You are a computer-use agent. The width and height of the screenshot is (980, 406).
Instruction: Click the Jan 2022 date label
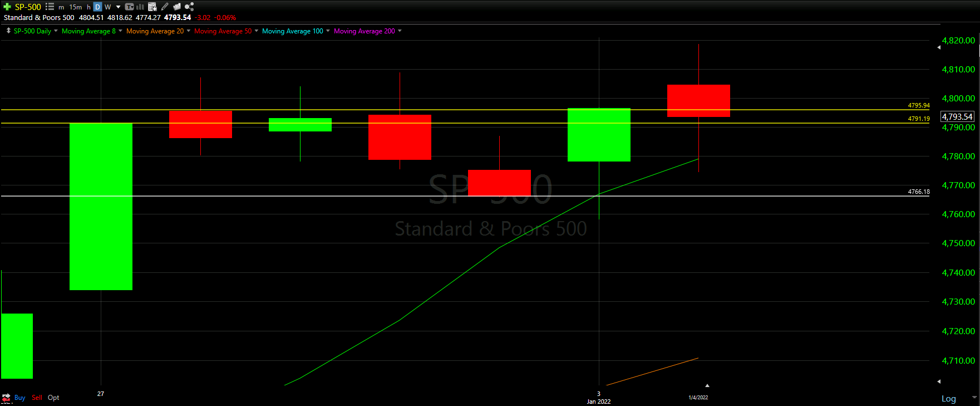[599, 402]
